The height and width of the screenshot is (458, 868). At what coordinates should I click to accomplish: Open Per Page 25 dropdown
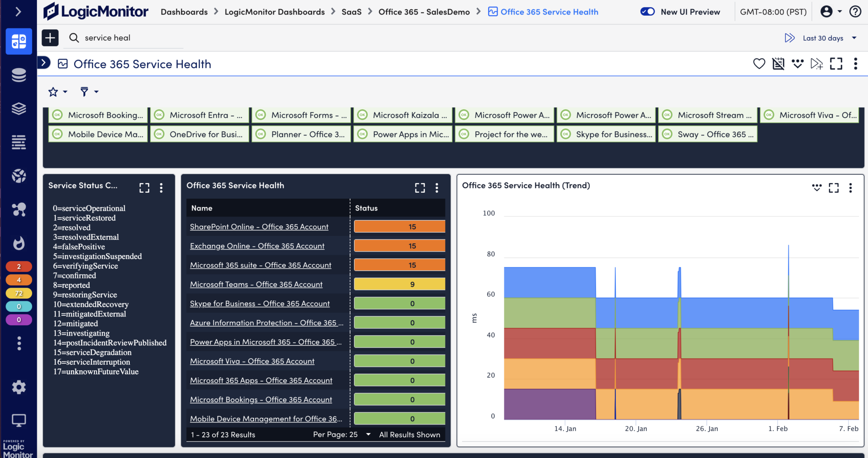[368, 434]
